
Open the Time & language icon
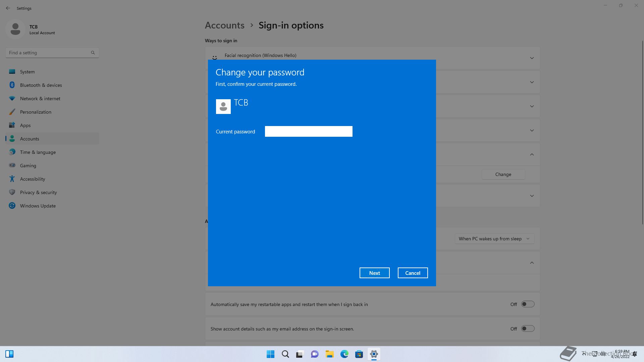tap(12, 152)
